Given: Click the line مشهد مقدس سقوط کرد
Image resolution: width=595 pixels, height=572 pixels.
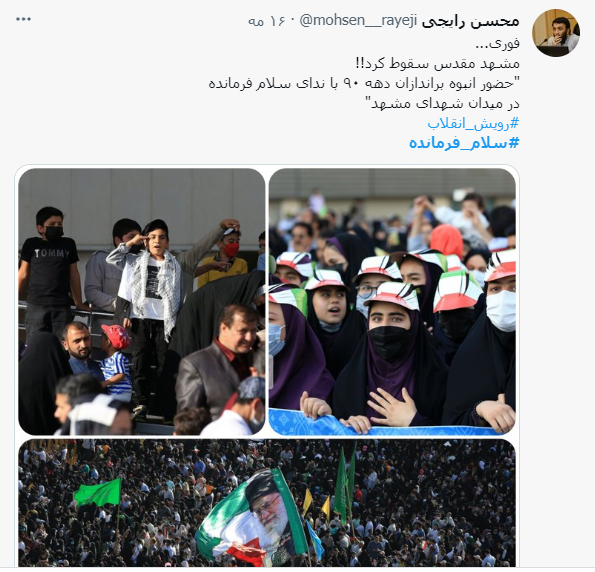Looking at the screenshot, I should 437,63.
